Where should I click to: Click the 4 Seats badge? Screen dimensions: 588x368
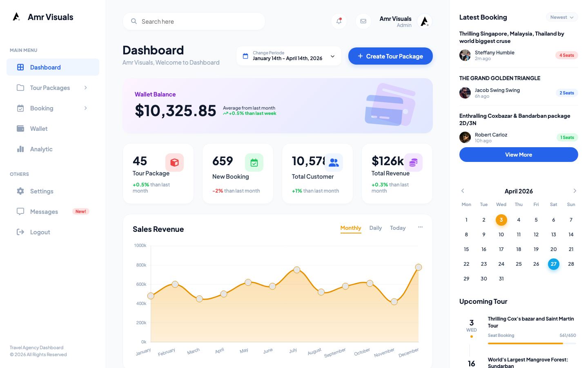pyautogui.click(x=567, y=55)
